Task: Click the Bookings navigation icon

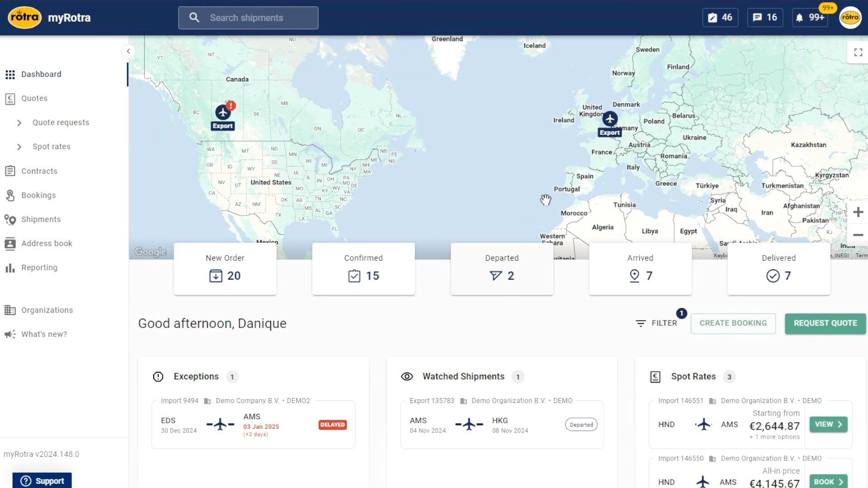Action: 11,196
